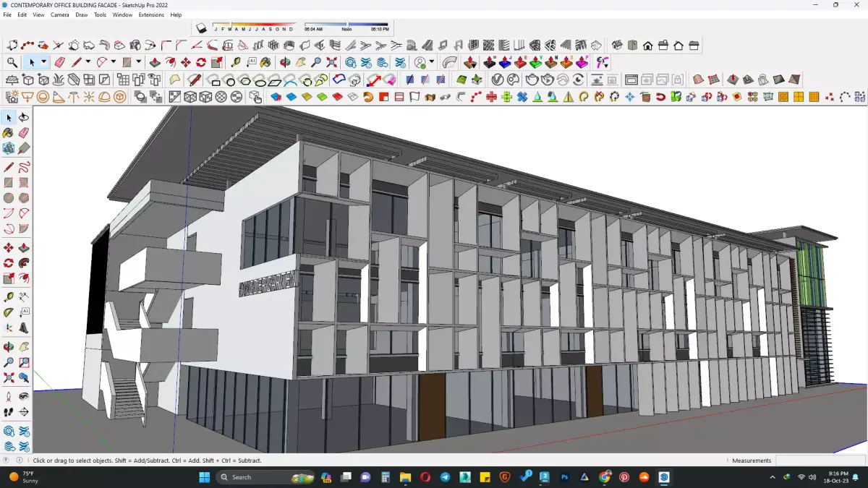Open the Help menu

pos(176,14)
